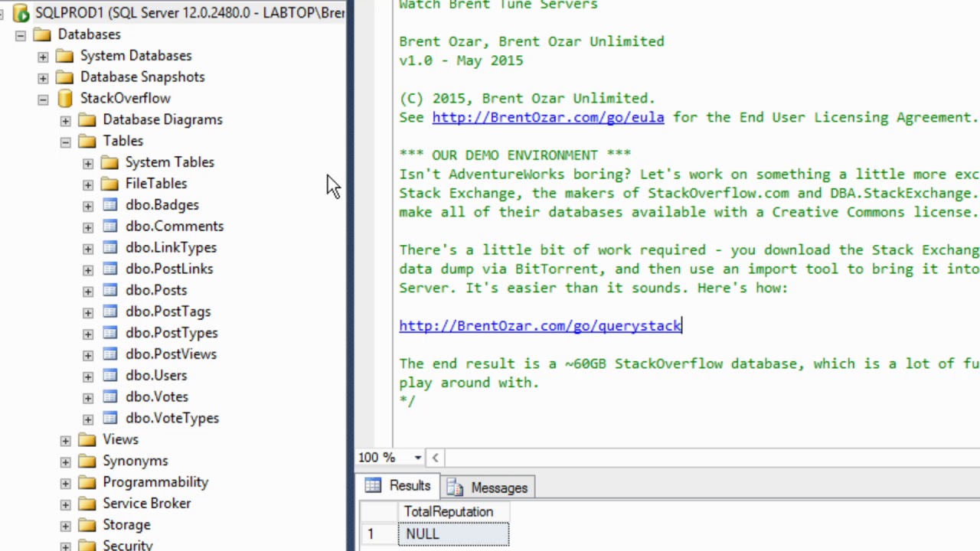Click the dbo.Badges table icon

pos(110,205)
